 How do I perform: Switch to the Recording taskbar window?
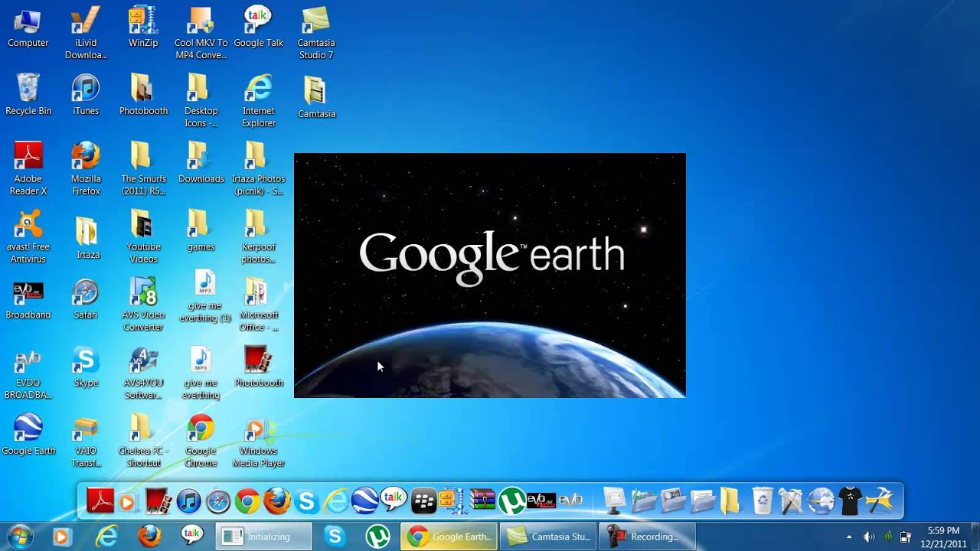click(647, 536)
